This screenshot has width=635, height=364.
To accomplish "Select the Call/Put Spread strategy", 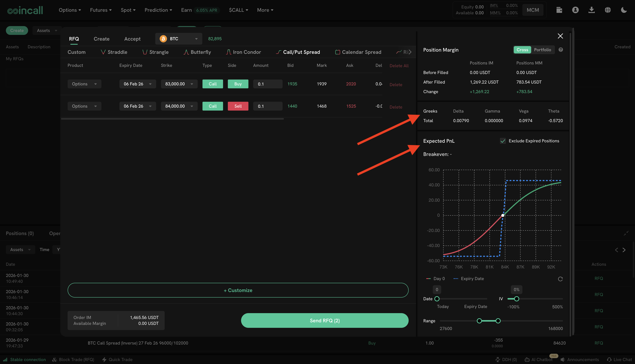I will pyautogui.click(x=298, y=52).
